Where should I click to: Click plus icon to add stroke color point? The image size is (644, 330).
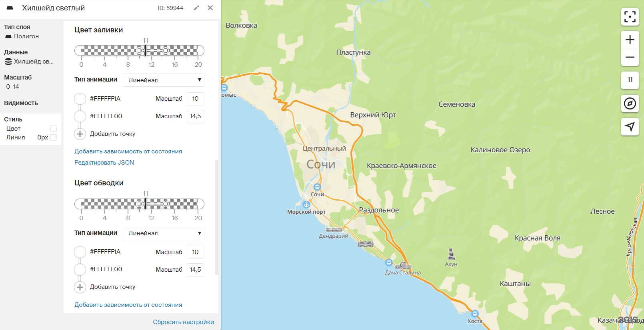(x=80, y=287)
